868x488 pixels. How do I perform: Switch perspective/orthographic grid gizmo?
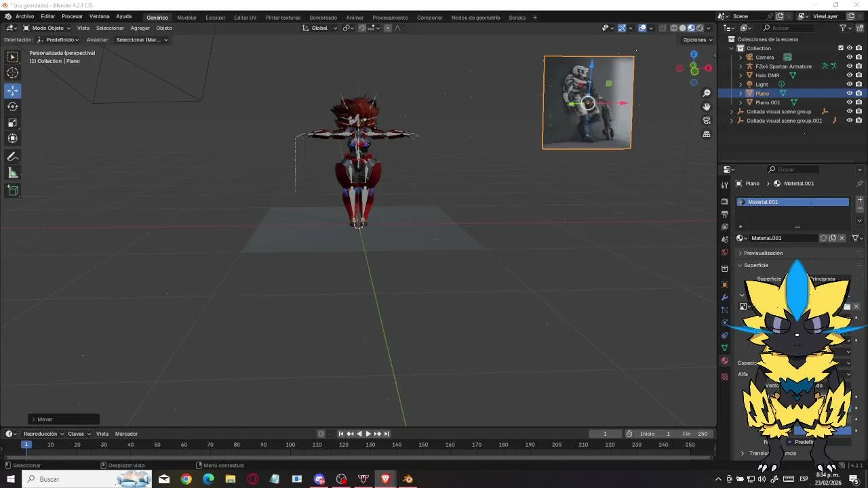[707, 134]
